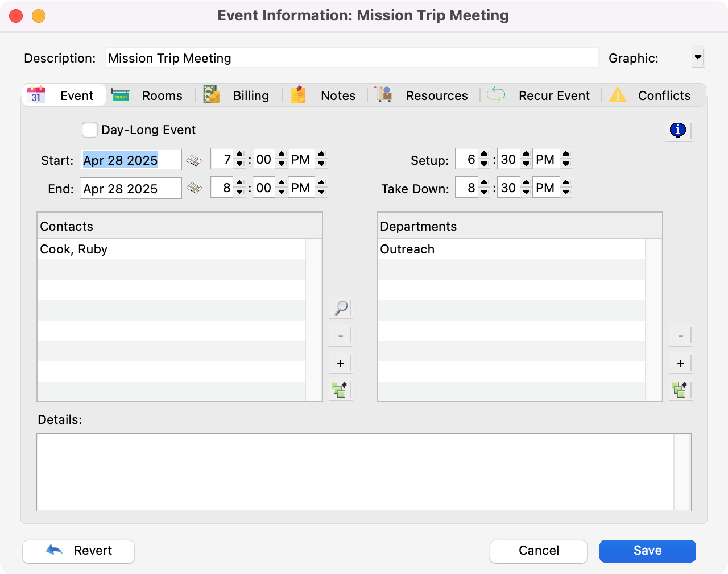This screenshot has height=574, width=728.
Task: Open the Start date calendar picker icon
Action: coord(194,160)
